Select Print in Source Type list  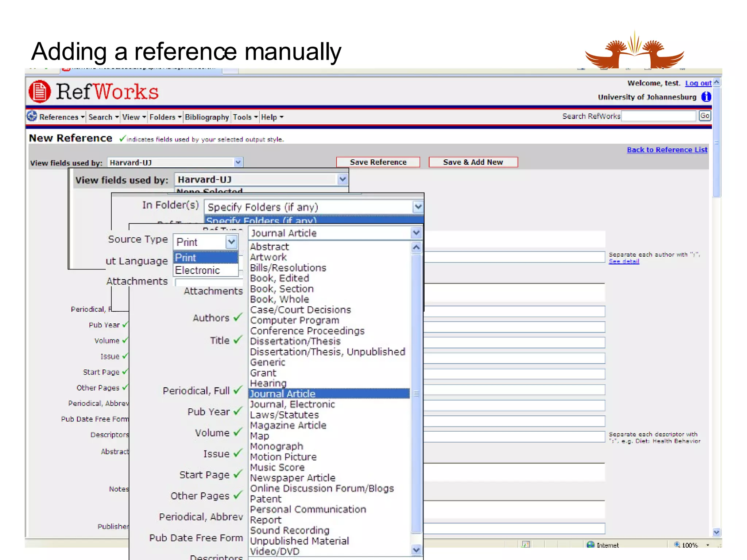click(x=206, y=258)
